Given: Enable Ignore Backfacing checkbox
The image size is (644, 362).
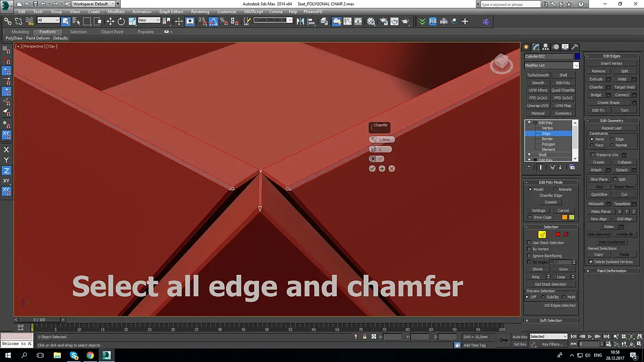Looking at the screenshot, I should pos(529,256).
